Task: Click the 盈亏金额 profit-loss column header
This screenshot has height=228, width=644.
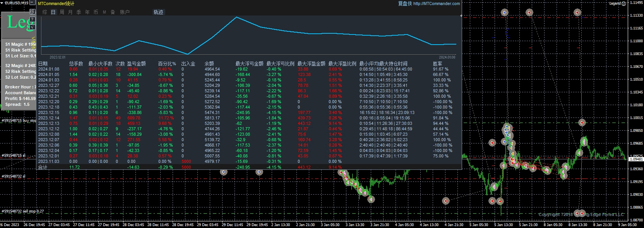Action: (136, 64)
